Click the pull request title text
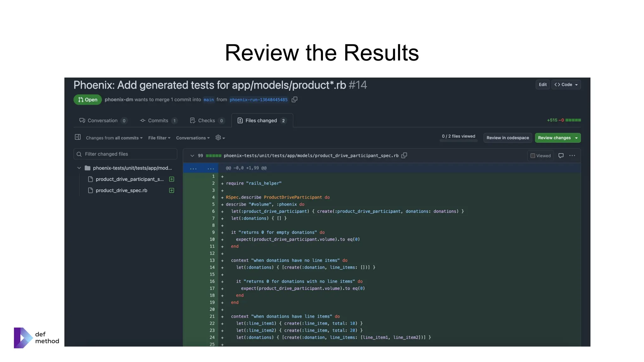The width and height of the screenshot is (644, 362). pos(210,85)
